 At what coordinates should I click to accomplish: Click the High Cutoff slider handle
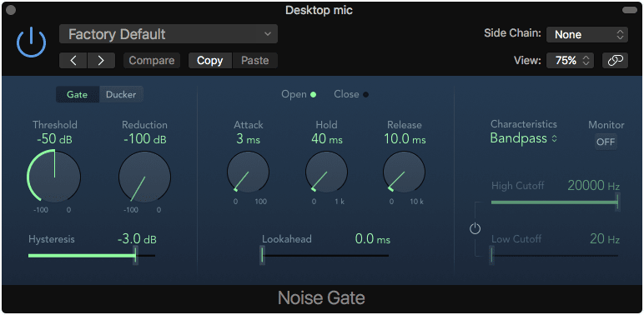point(617,202)
